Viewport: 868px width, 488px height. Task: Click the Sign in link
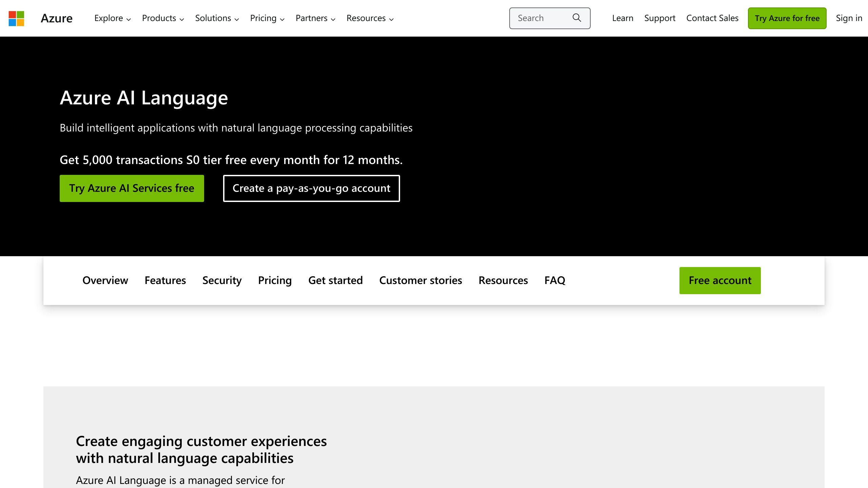(849, 18)
